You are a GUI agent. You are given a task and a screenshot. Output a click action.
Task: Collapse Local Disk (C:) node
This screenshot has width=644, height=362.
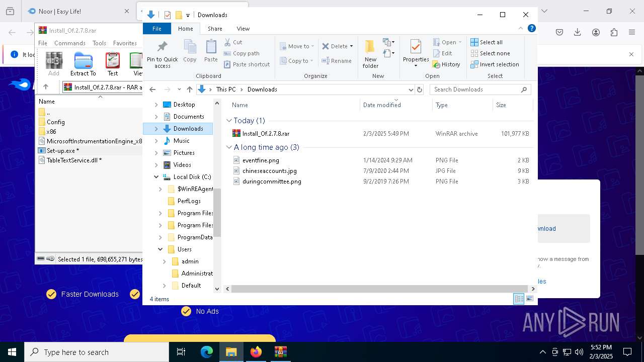(156, 177)
